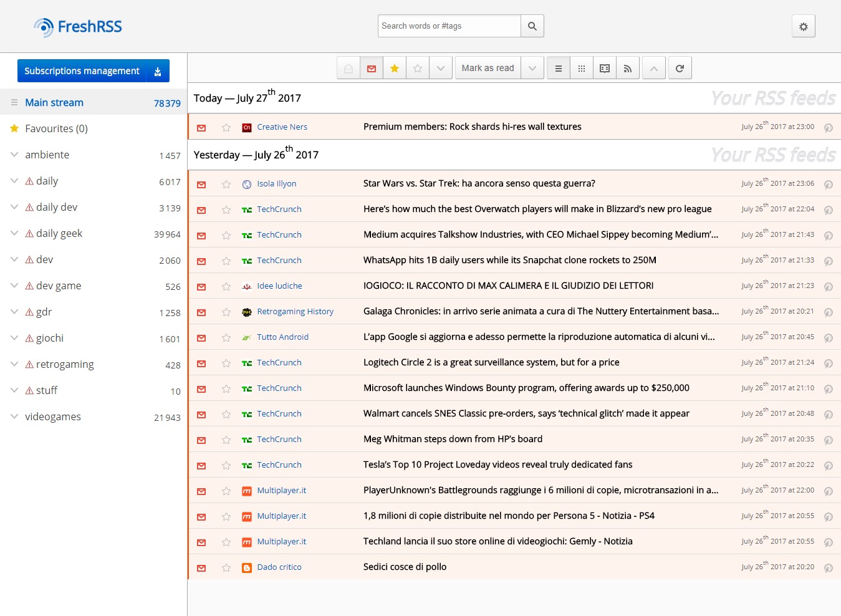This screenshot has width=841, height=616.
Task: Mark Sedici cosce di pollo as read
Action: pos(201,568)
